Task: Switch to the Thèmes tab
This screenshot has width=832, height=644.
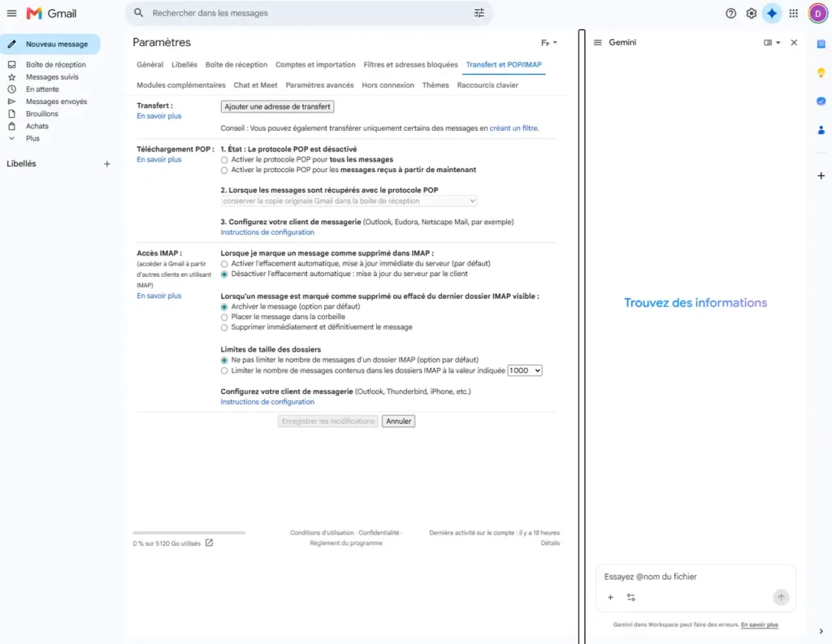Action: click(435, 85)
